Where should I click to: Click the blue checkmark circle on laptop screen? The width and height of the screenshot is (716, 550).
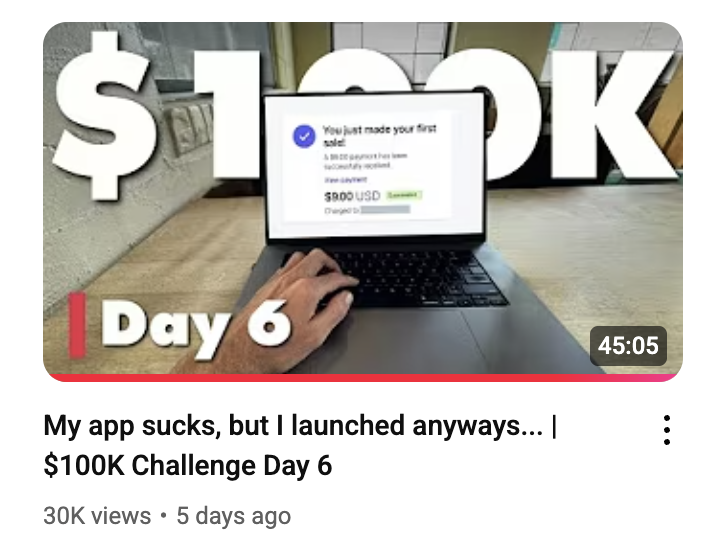304,136
